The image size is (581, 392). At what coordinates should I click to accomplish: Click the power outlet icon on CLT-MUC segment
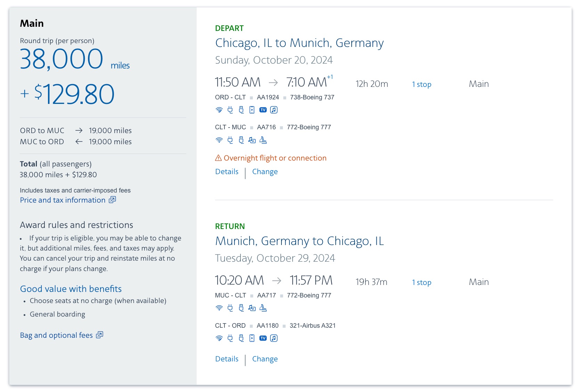click(230, 140)
